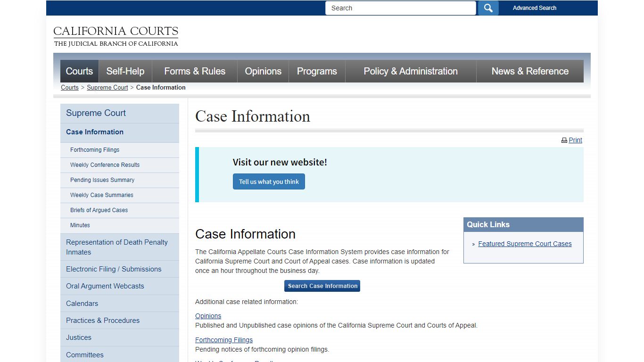Click Search Case Information button
This screenshot has height=362, width=644.
click(x=322, y=286)
